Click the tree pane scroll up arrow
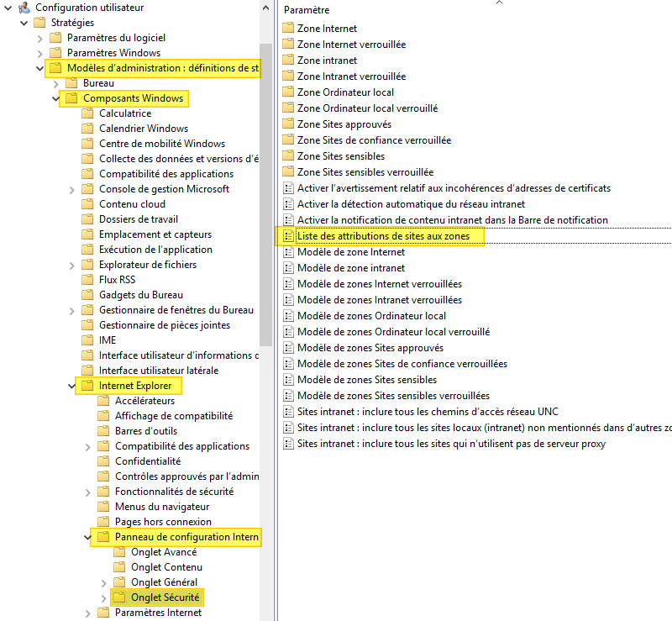 [x=265, y=8]
